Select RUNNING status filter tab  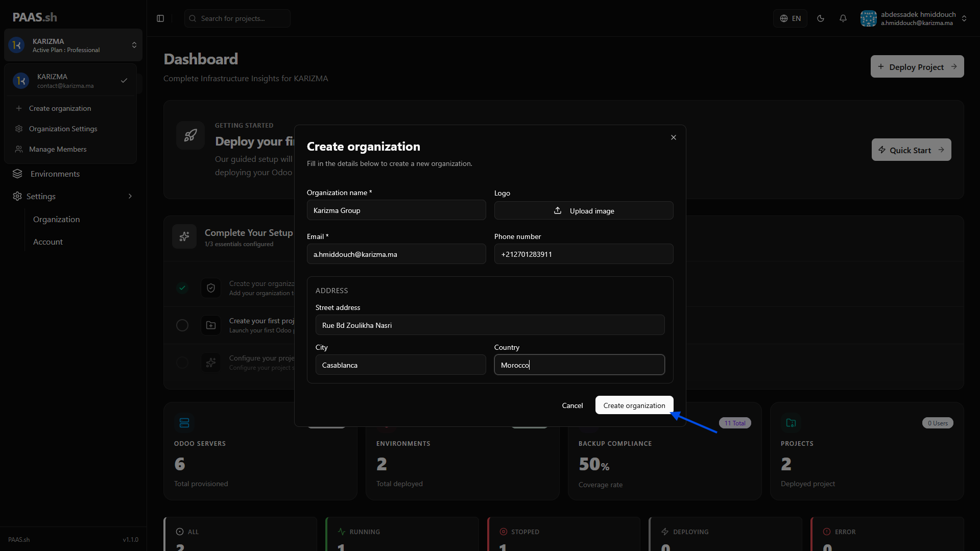(x=402, y=534)
